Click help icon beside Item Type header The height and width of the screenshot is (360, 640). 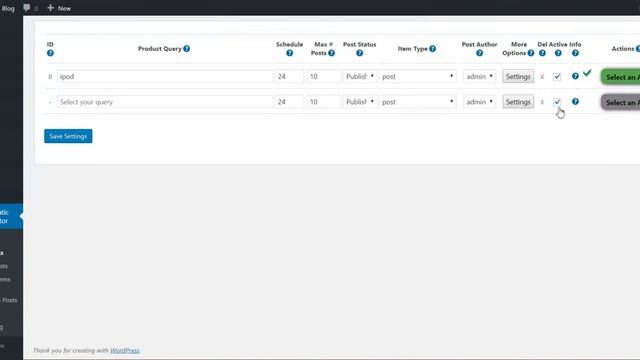[x=433, y=49]
